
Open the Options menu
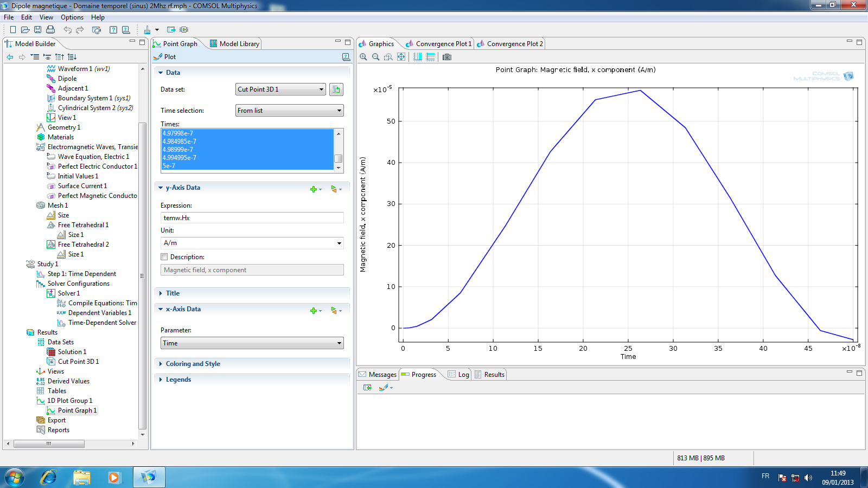pyautogui.click(x=72, y=17)
